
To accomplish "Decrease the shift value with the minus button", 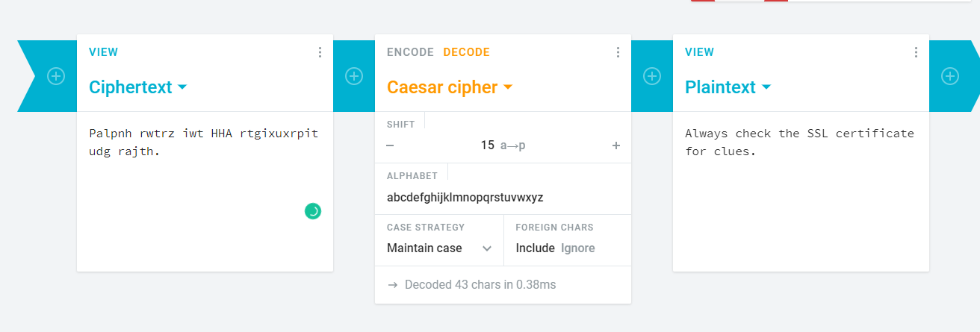I will [390, 145].
